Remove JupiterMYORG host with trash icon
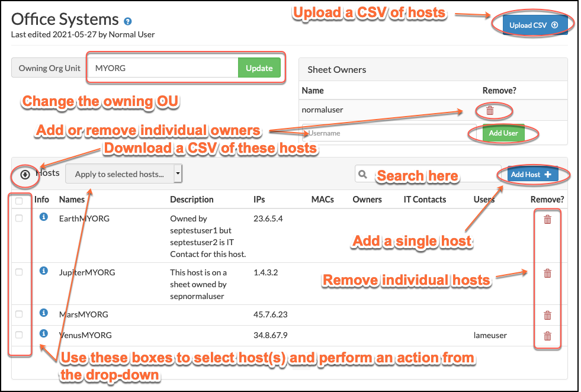This screenshot has width=581, height=392. pos(547,274)
